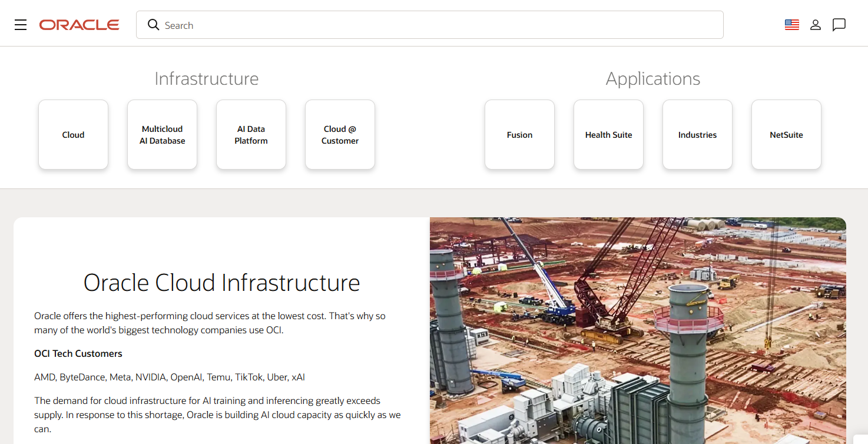The image size is (868, 444).
Task: Click the search magnifier icon
Action: [x=153, y=25]
